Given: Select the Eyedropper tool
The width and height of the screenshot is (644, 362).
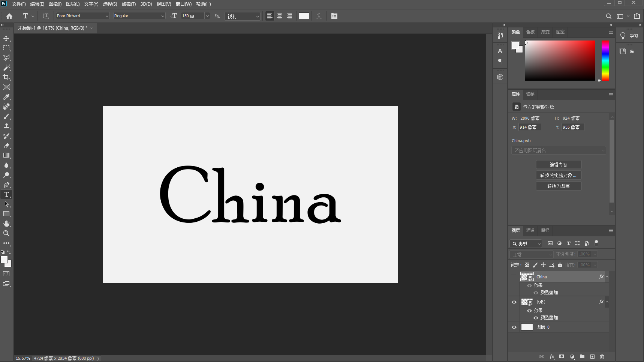Looking at the screenshot, I should 6,97.
